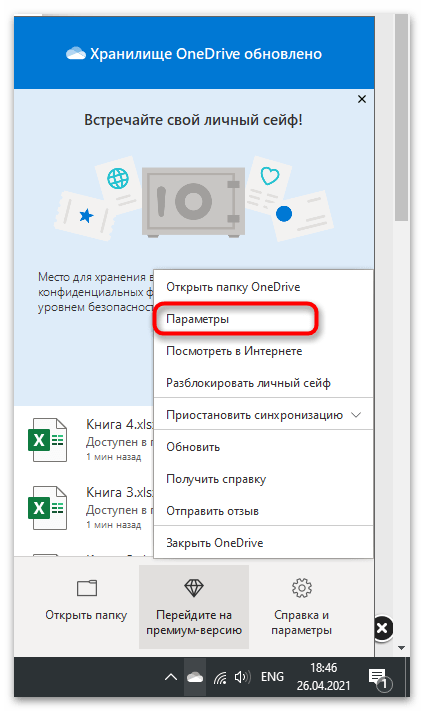
Task: Open the 'Открыть папку OneDrive' menu entry
Action: [x=263, y=287]
